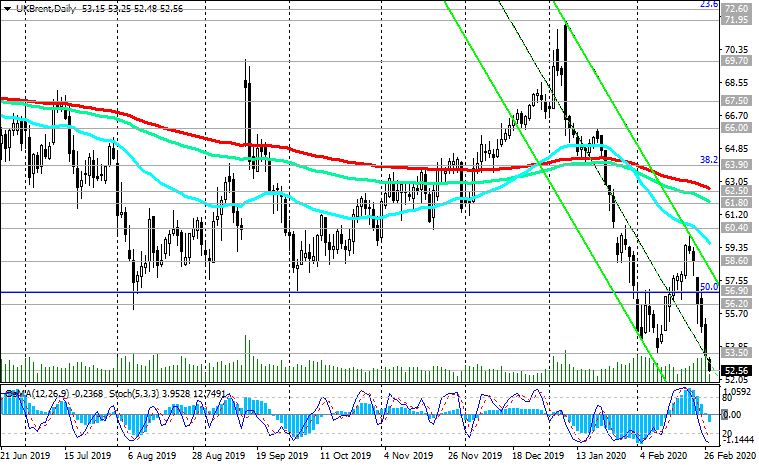Screen dimensions: 759x467
Task: Click the 68.55 price axis value
Action: pos(737,83)
